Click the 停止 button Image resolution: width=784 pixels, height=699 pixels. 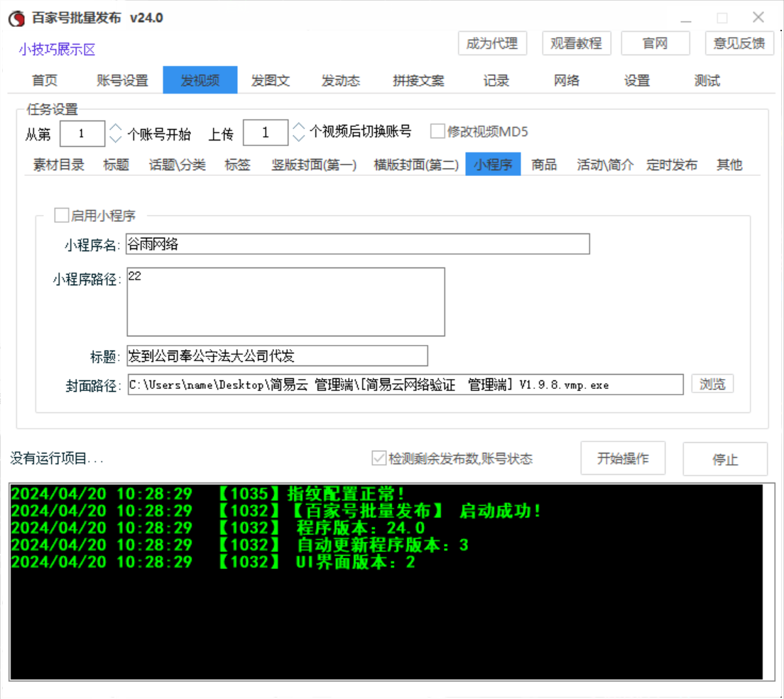[725, 458]
